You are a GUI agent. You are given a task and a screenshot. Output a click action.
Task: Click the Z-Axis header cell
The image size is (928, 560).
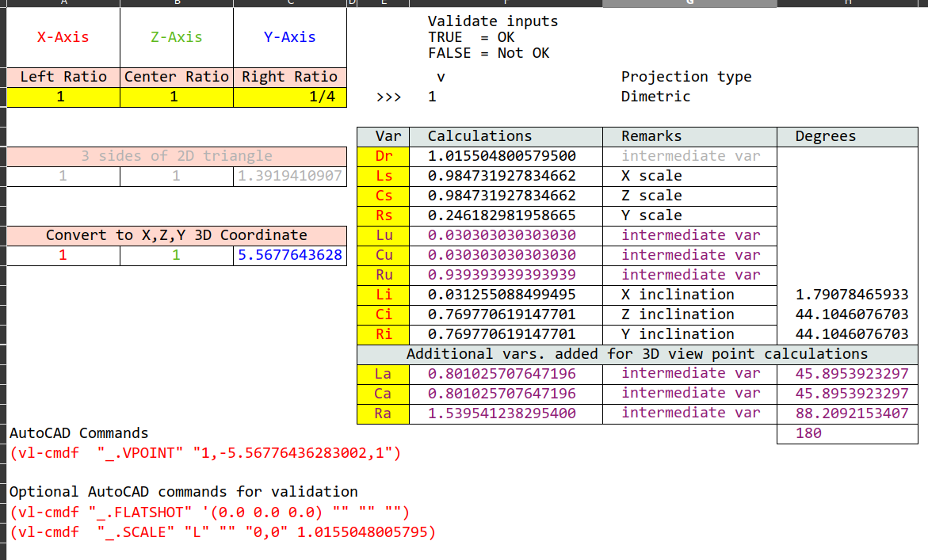[177, 37]
